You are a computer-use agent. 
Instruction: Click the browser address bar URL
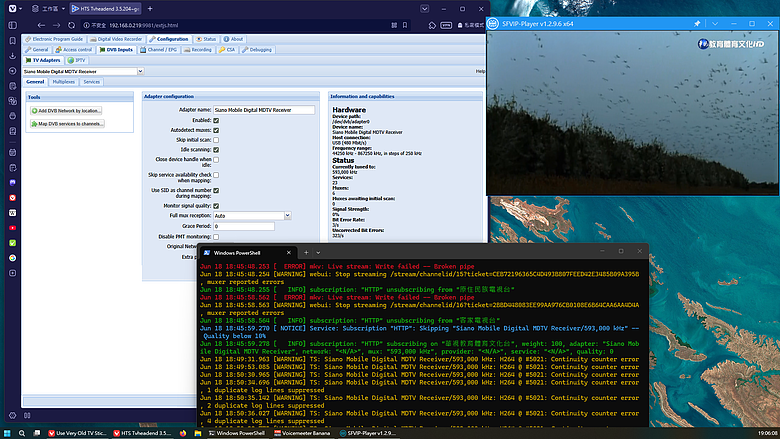tap(143, 25)
